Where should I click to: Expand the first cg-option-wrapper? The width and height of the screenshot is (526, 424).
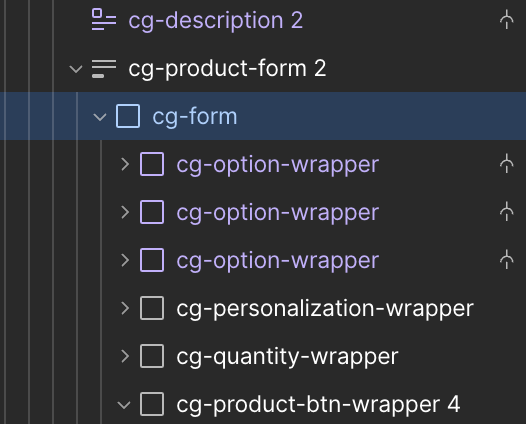125,164
